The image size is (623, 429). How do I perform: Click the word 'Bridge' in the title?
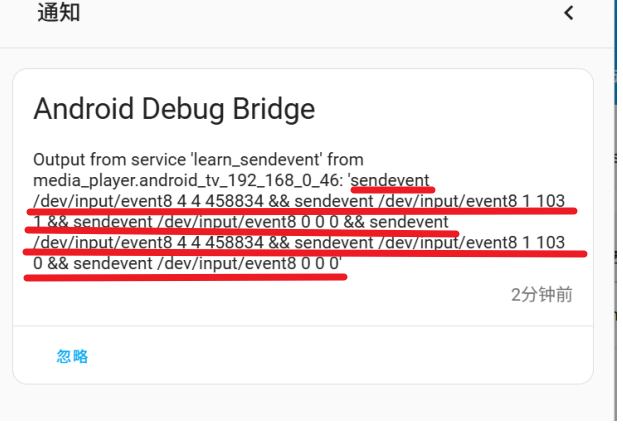[x=274, y=109]
